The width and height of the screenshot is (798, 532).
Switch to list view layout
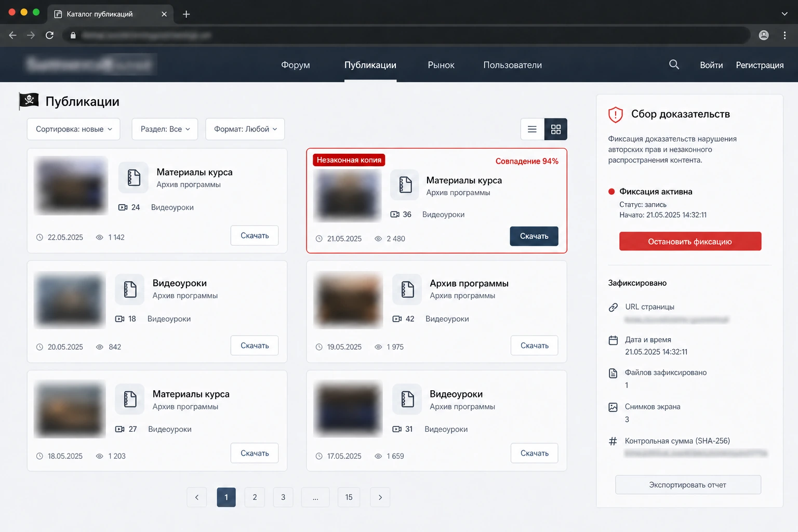click(532, 129)
